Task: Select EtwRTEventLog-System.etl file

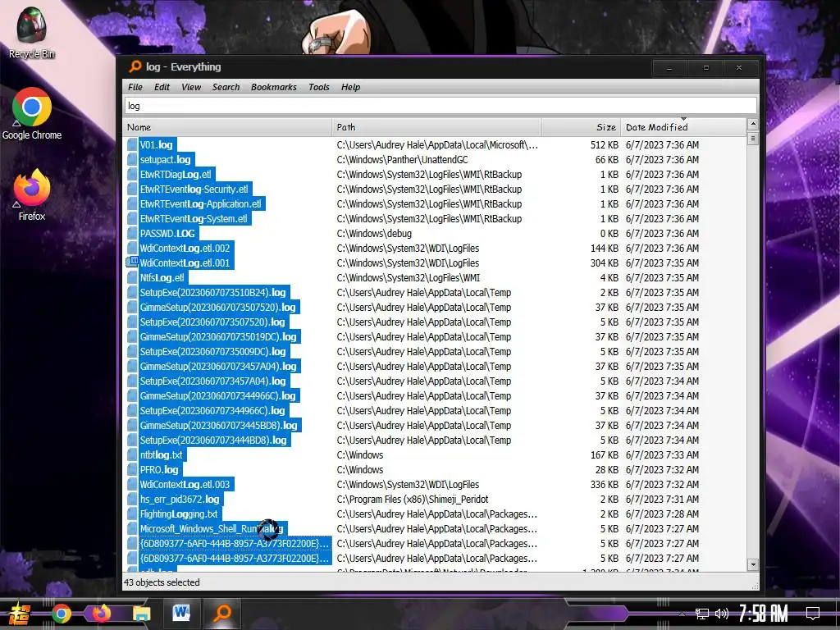Action: click(x=194, y=218)
